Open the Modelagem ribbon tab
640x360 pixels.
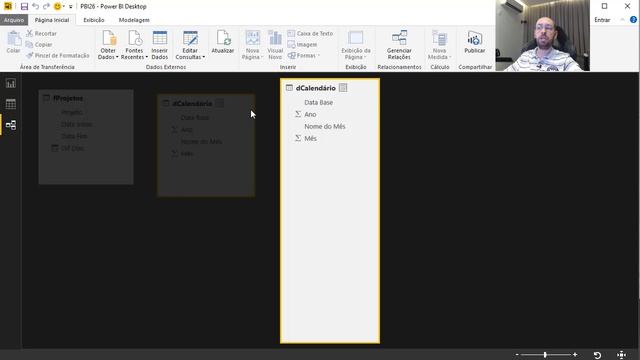point(134,20)
